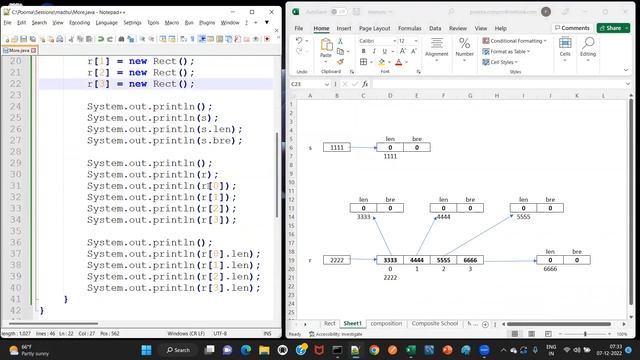Click Font Color red A swatch
The width and height of the screenshot is (640, 360).
[399, 62]
